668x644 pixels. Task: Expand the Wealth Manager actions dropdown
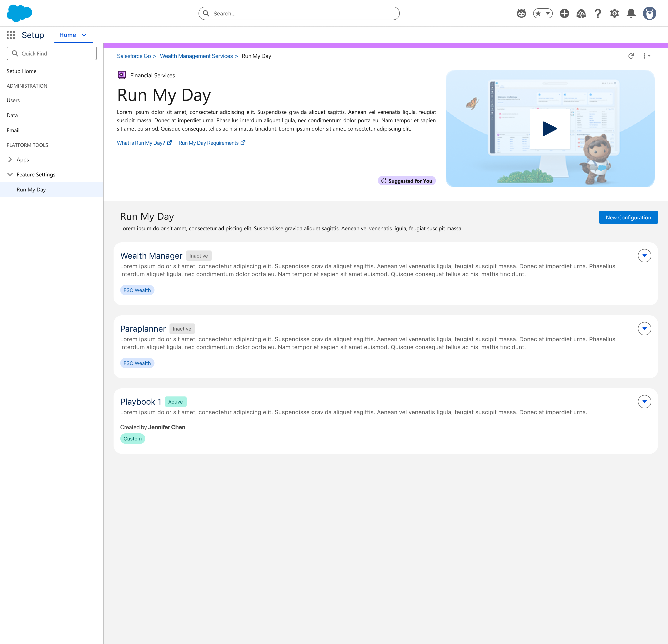pos(644,256)
